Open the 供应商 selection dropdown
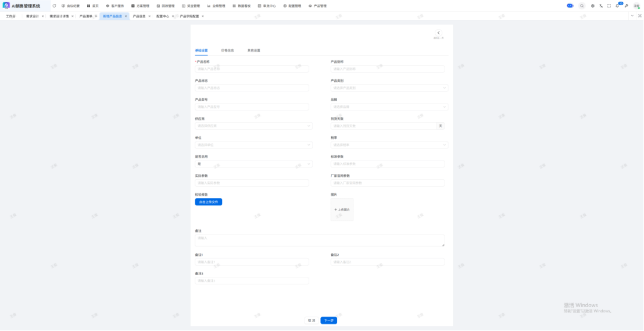This screenshot has height=331, width=644. 253,126
